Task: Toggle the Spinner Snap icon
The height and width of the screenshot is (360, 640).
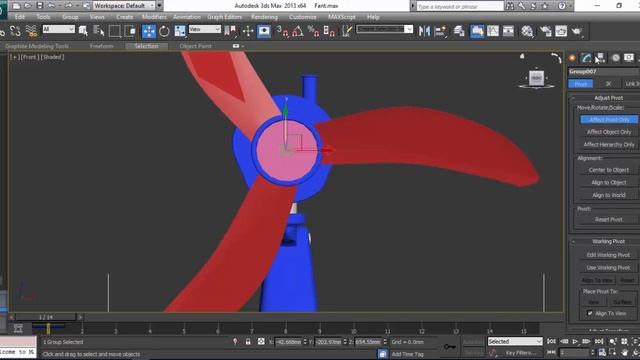Action: pos(329,31)
